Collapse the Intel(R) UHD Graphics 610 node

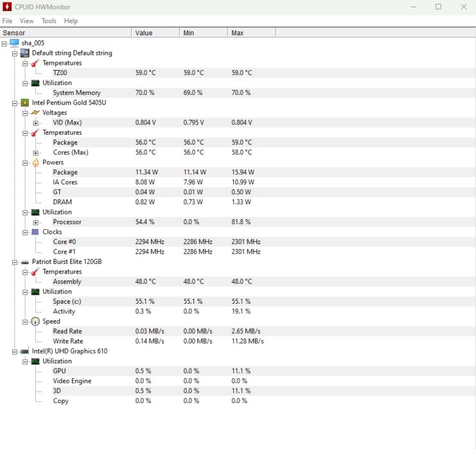15,352
